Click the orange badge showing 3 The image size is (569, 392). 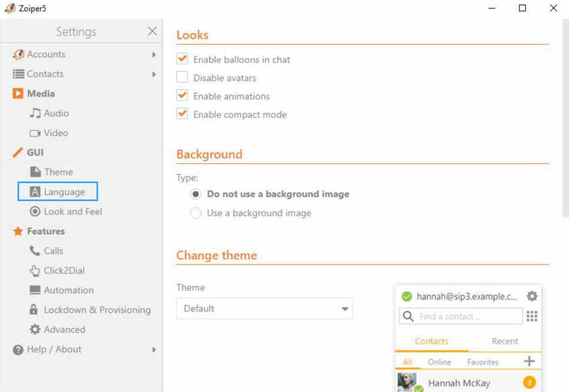pyautogui.click(x=529, y=382)
